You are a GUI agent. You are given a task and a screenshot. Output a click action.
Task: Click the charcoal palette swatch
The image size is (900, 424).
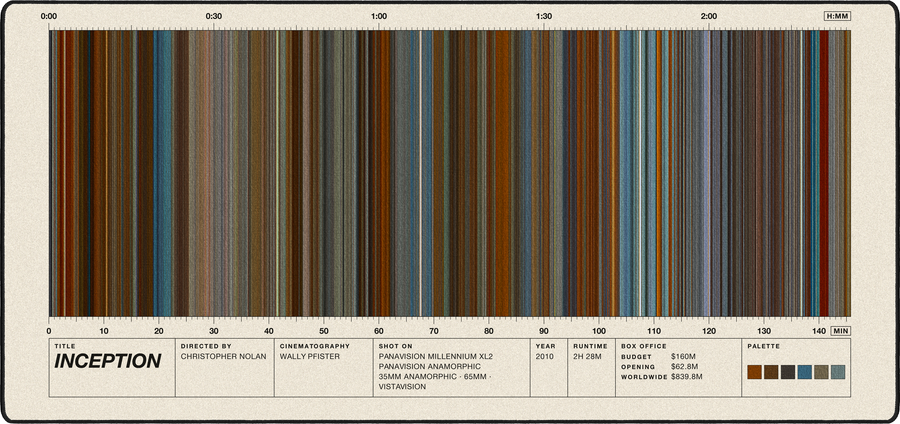click(788, 372)
